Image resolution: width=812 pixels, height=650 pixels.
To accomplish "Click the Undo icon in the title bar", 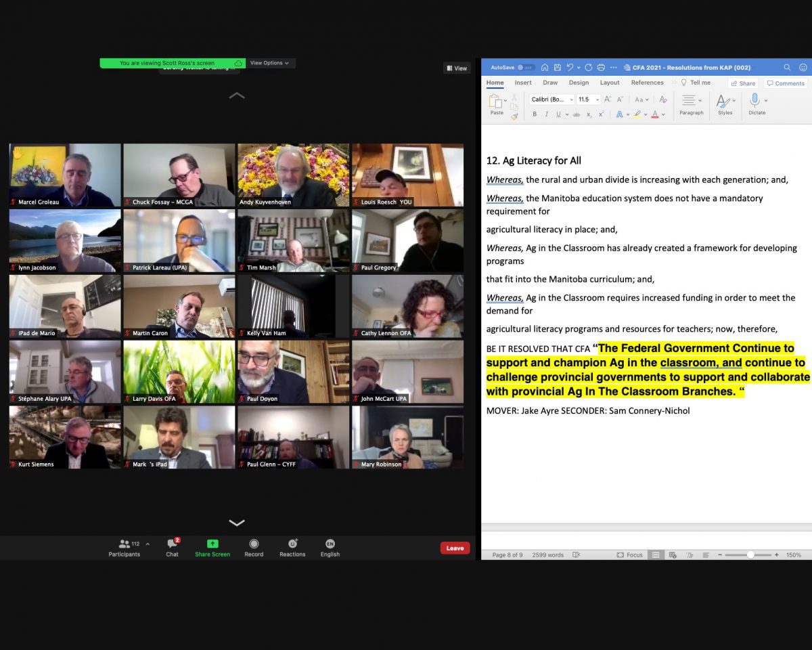I will click(569, 67).
